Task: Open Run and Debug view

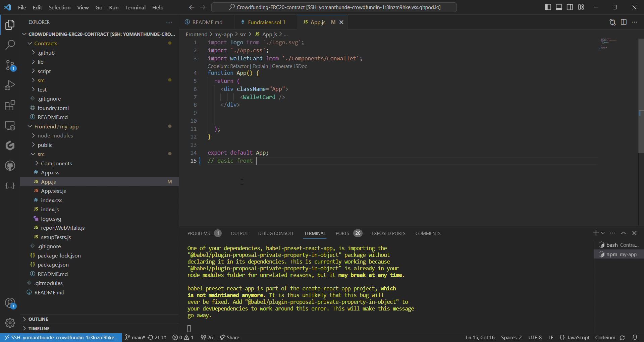Action: (x=10, y=85)
